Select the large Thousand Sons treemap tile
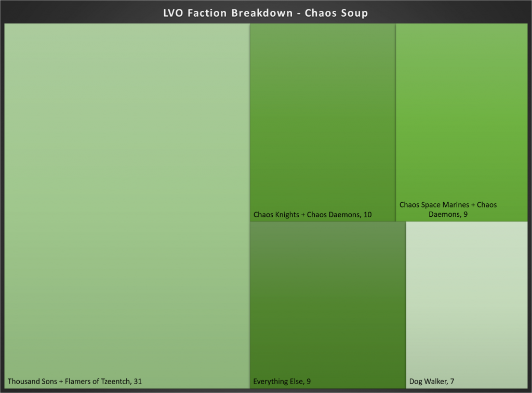The height and width of the screenshot is (393, 532). click(x=127, y=198)
